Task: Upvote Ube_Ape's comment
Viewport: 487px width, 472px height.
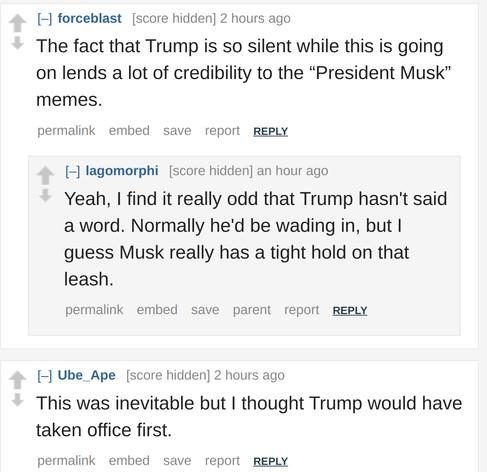Action: coord(17,380)
